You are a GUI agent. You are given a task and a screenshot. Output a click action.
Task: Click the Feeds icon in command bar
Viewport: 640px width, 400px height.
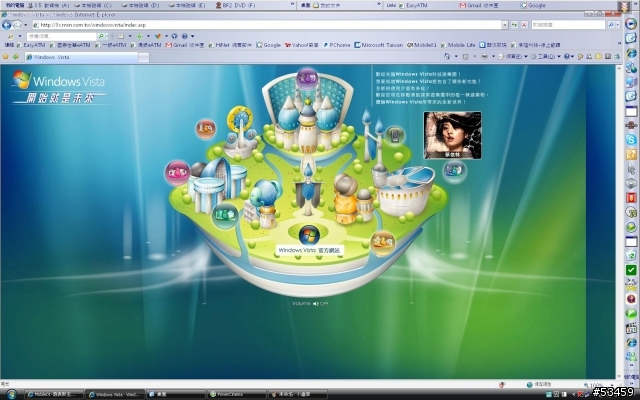(465, 57)
